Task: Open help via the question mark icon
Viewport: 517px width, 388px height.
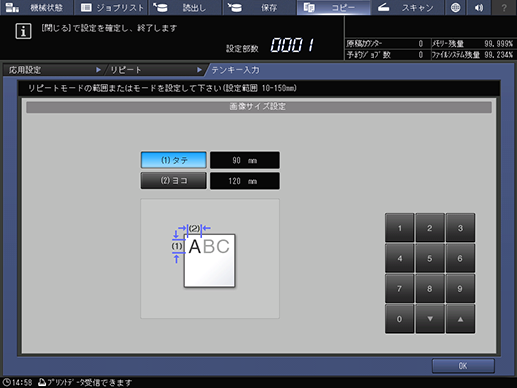Action: [x=504, y=7]
